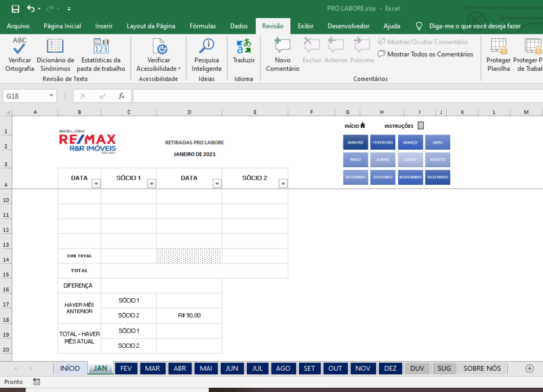
Task: Open filter dropdown for second DATA column
Action: (217, 184)
